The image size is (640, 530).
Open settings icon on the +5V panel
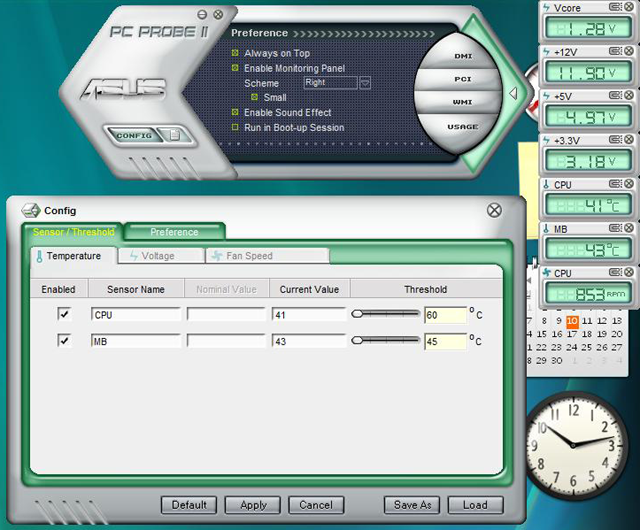615,95
